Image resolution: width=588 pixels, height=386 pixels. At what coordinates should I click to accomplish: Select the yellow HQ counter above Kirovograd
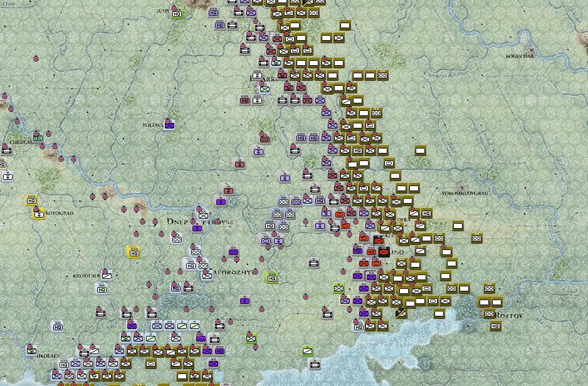(32, 201)
